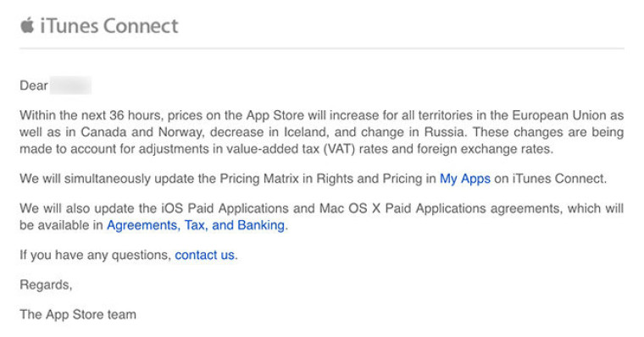Open the My Apps link
The width and height of the screenshot is (644, 337).
pos(465,179)
